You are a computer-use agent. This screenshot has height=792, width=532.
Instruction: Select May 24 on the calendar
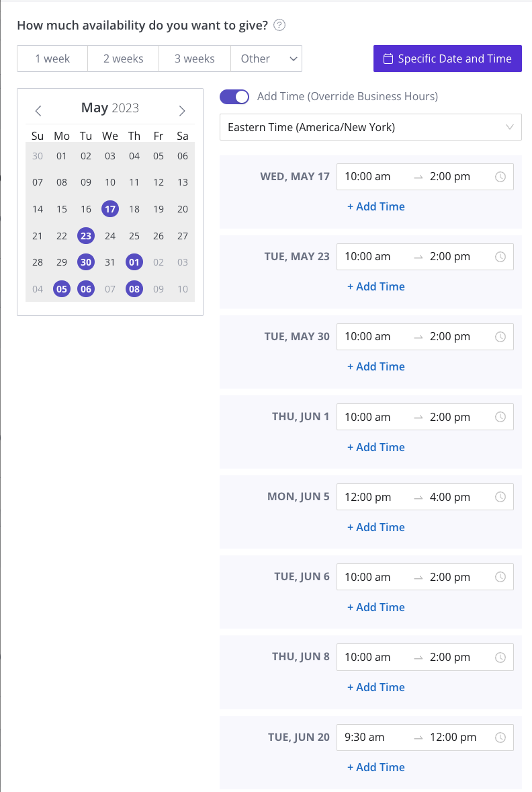pos(110,236)
